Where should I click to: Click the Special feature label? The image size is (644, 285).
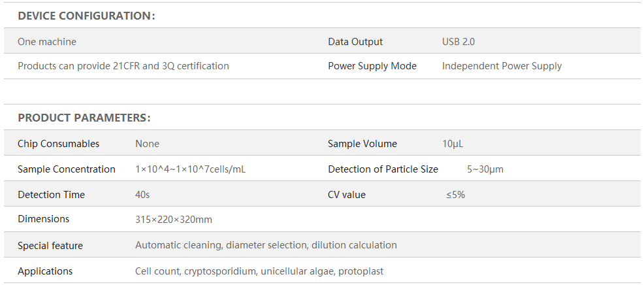coord(50,246)
